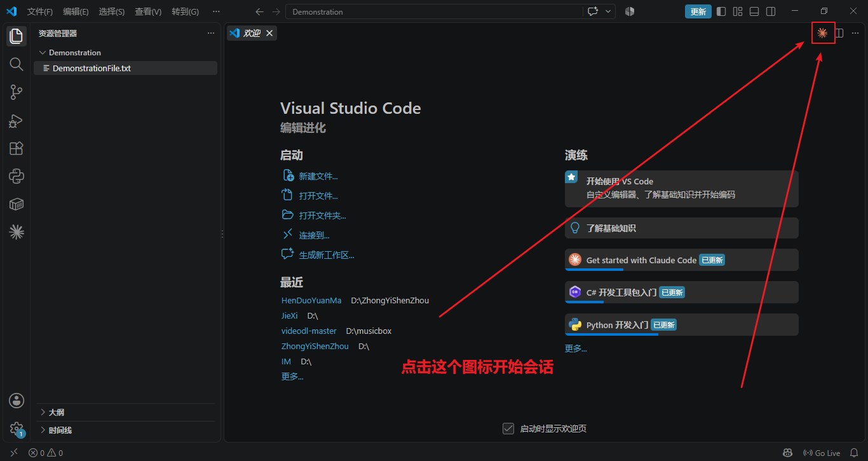Open 了解基础知识 walkthrough
The width and height of the screenshot is (868, 461).
click(682, 228)
